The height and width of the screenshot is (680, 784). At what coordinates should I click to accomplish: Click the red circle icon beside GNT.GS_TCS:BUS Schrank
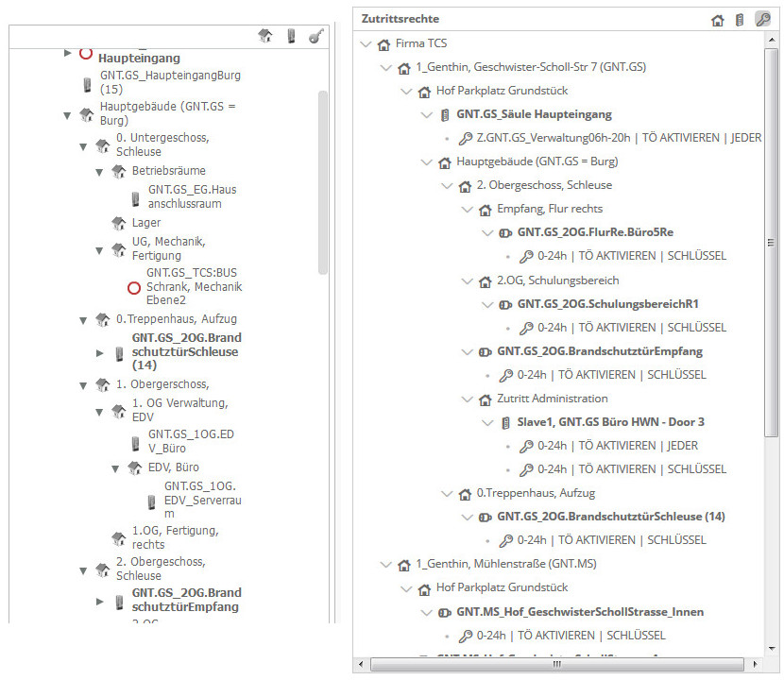pos(134,287)
